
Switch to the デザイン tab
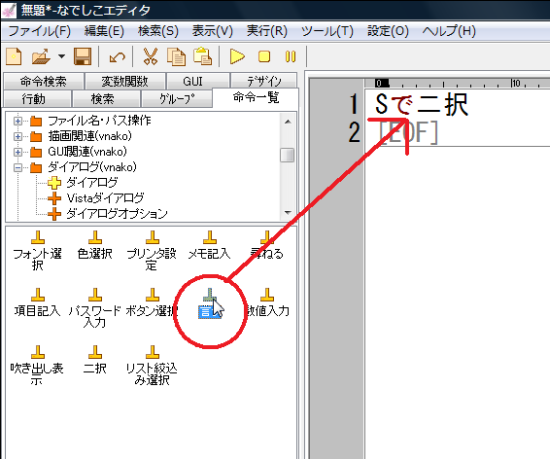click(264, 81)
